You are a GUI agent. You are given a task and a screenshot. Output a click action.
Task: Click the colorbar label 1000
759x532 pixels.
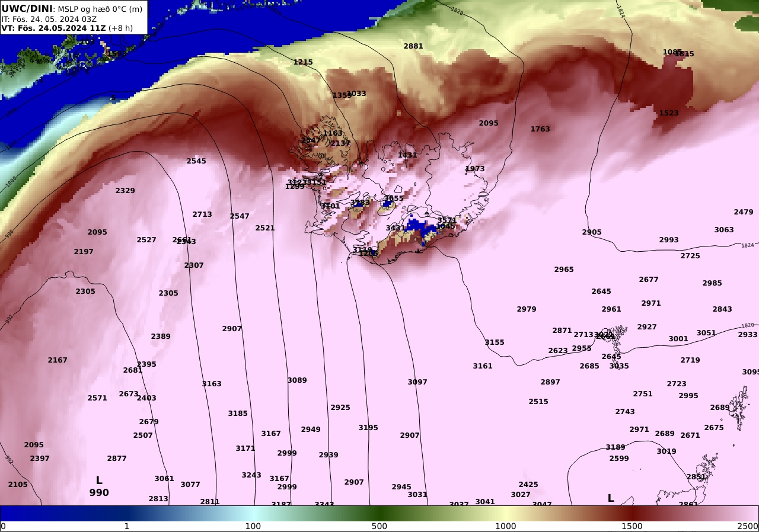(506, 526)
